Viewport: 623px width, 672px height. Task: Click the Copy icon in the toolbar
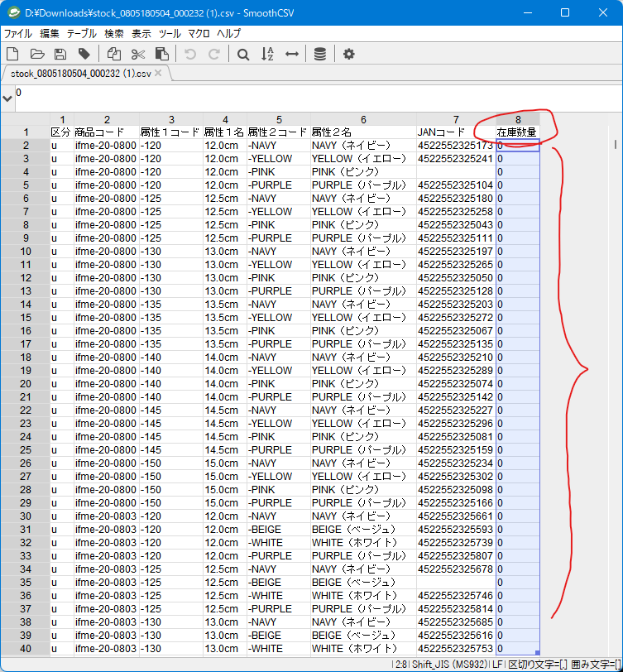pyautogui.click(x=114, y=54)
